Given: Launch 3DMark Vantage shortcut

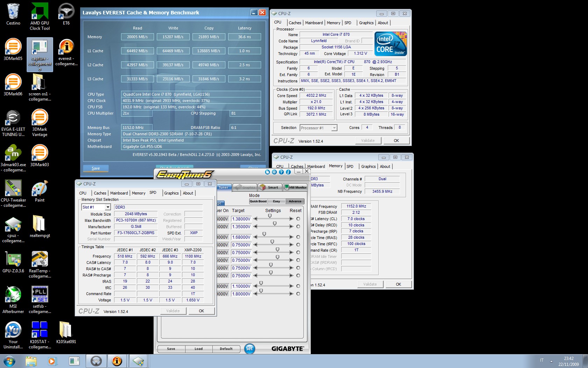Looking at the screenshot, I should (x=40, y=123).
